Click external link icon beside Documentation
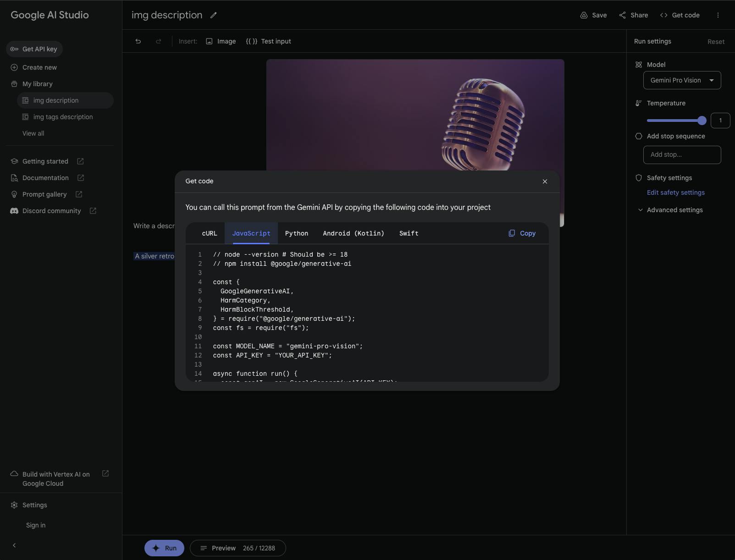Viewport: 735px width, 560px height. coord(81,178)
